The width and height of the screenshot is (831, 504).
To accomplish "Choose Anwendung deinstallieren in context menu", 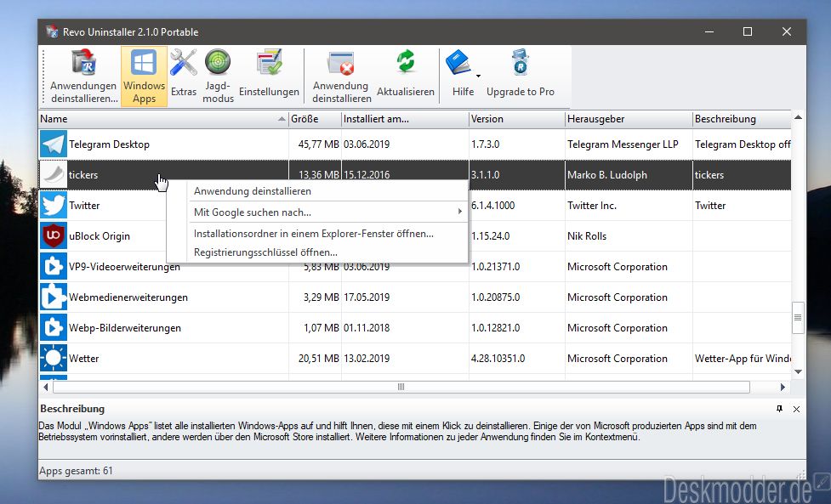I will pyautogui.click(x=317, y=191).
